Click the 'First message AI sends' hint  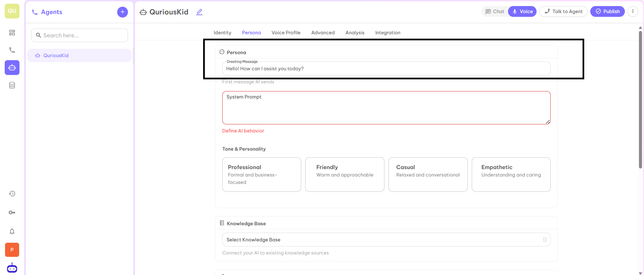[248, 82]
